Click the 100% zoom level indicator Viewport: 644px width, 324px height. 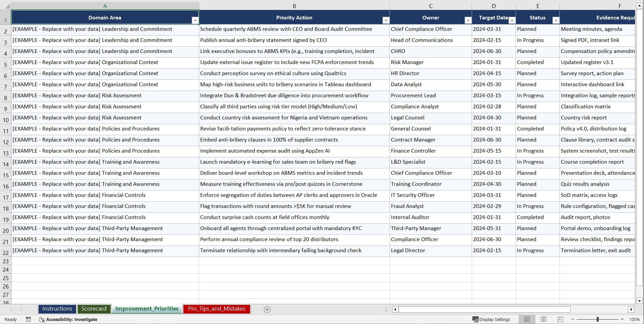[x=635, y=319]
